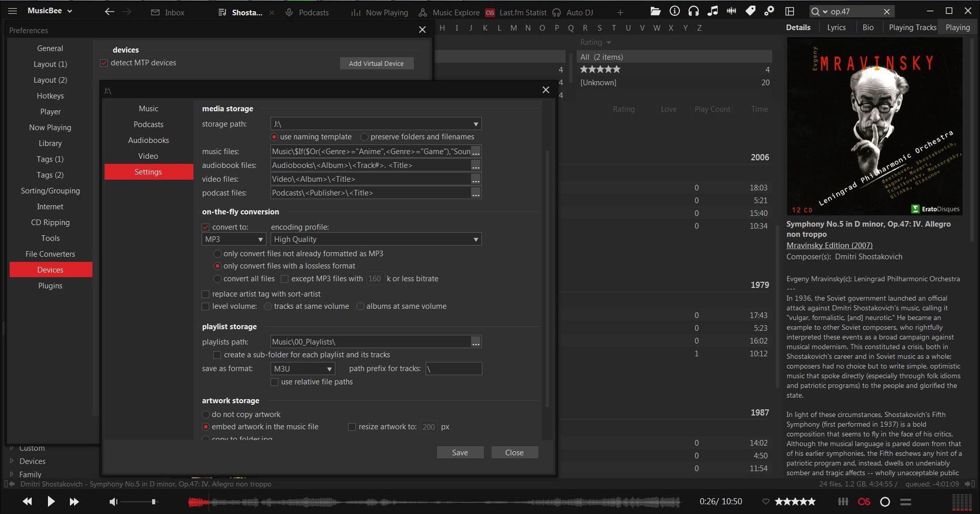Select Audiobooks in device dialog sidebar
980x514 pixels.
pyautogui.click(x=149, y=140)
